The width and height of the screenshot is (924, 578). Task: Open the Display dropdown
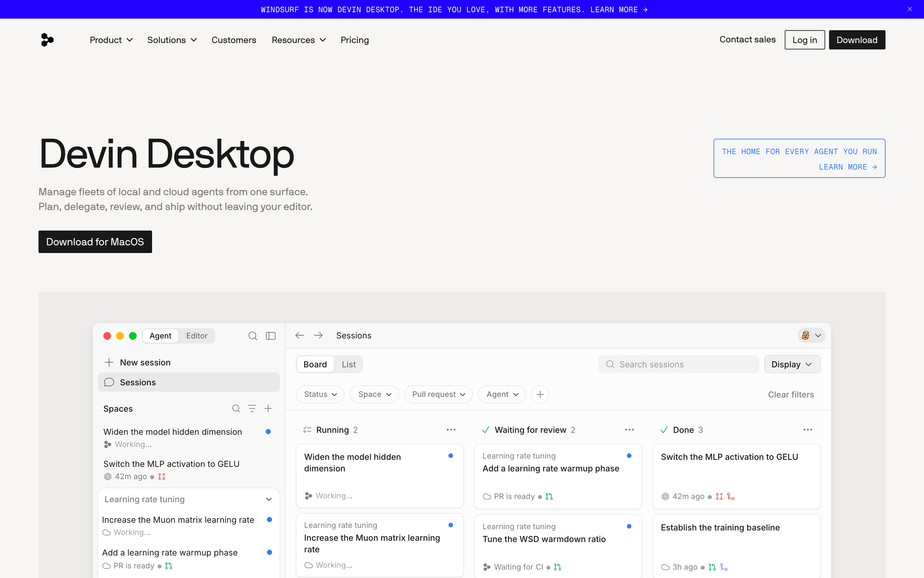point(792,364)
